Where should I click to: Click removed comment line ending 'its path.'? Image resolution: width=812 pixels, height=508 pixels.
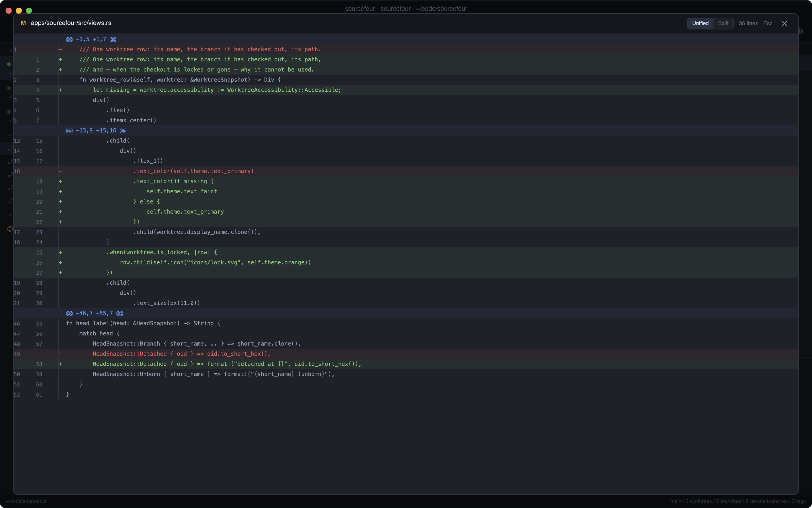click(x=406, y=49)
